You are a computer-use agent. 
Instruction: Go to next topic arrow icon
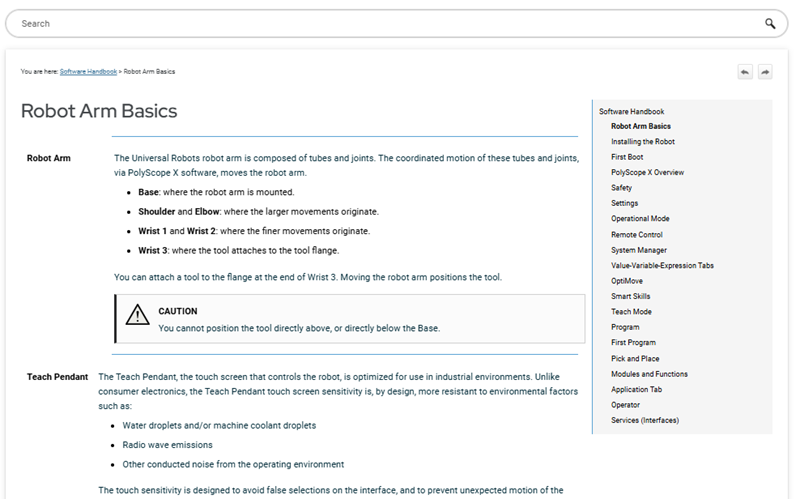pos(765,72)
